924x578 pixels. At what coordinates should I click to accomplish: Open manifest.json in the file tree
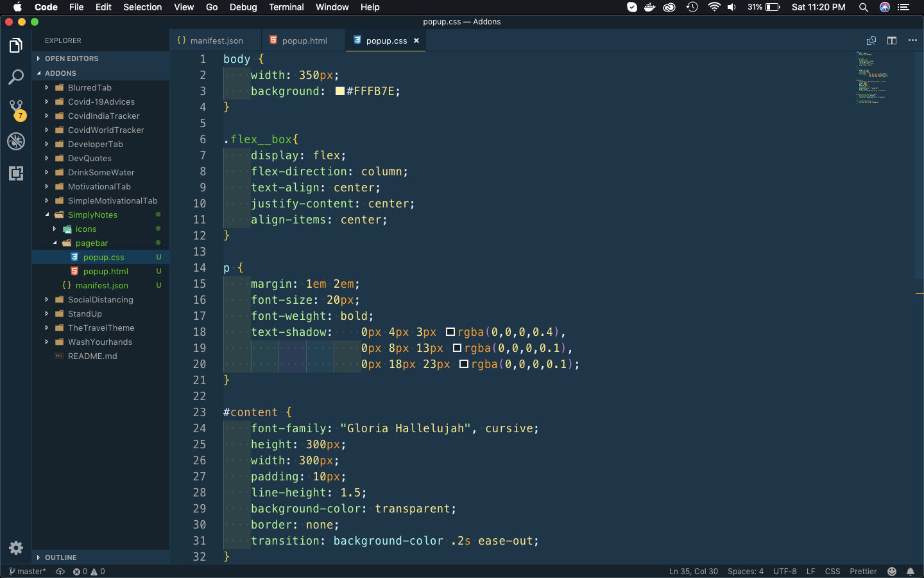click(x=101, y=285)
